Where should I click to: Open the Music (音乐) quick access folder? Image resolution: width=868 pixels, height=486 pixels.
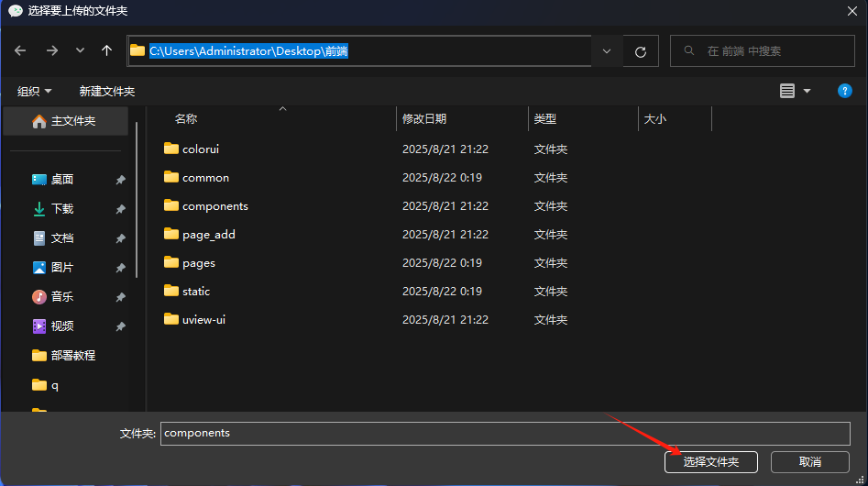point(61,297)
